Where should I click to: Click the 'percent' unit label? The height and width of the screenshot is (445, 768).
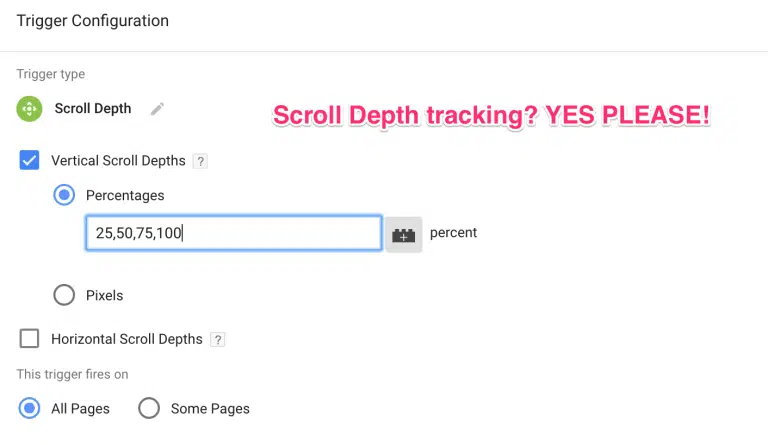pyautogui.click(x=454, y=233)
